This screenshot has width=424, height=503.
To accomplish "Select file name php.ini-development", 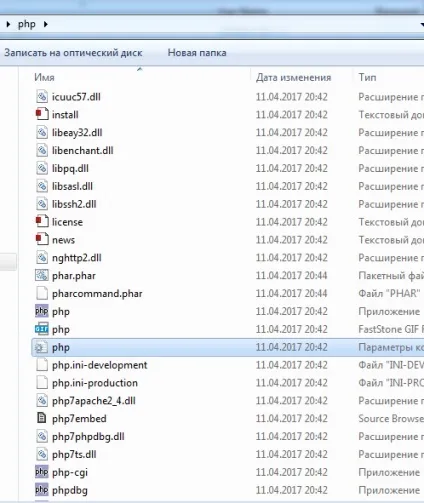I will click(100, 365).
